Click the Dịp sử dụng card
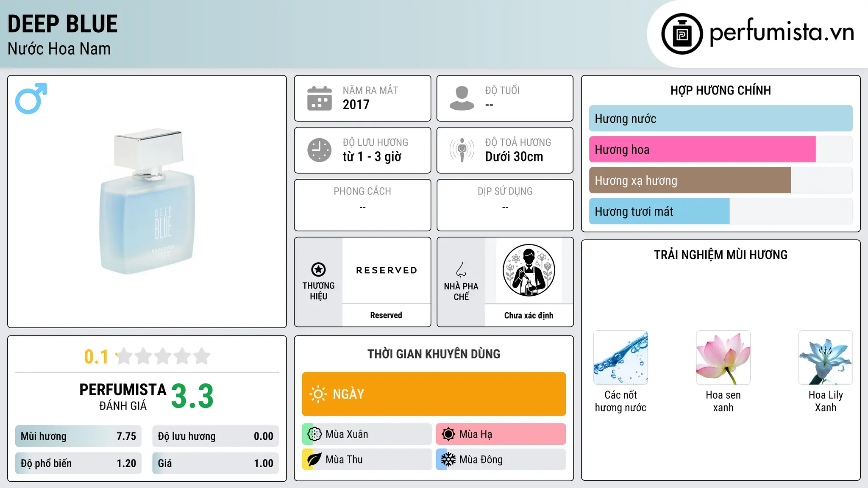 [x=505, y=205]
